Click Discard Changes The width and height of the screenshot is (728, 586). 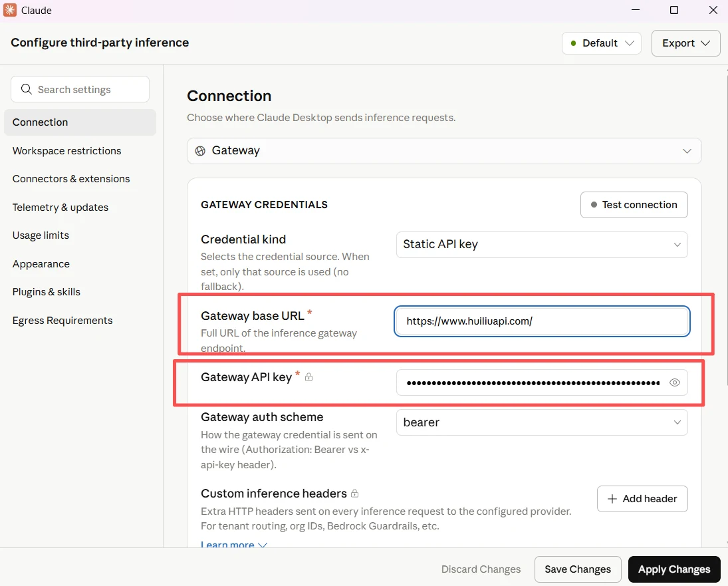point(481,569)
